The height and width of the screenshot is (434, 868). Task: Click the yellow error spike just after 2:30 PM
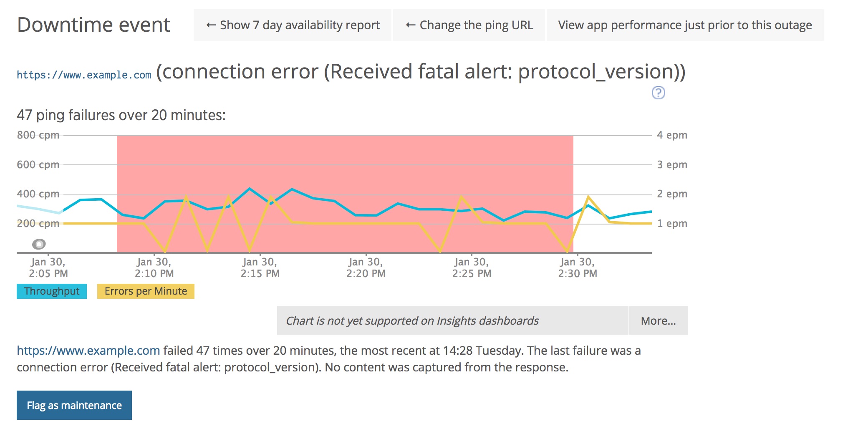588,197
